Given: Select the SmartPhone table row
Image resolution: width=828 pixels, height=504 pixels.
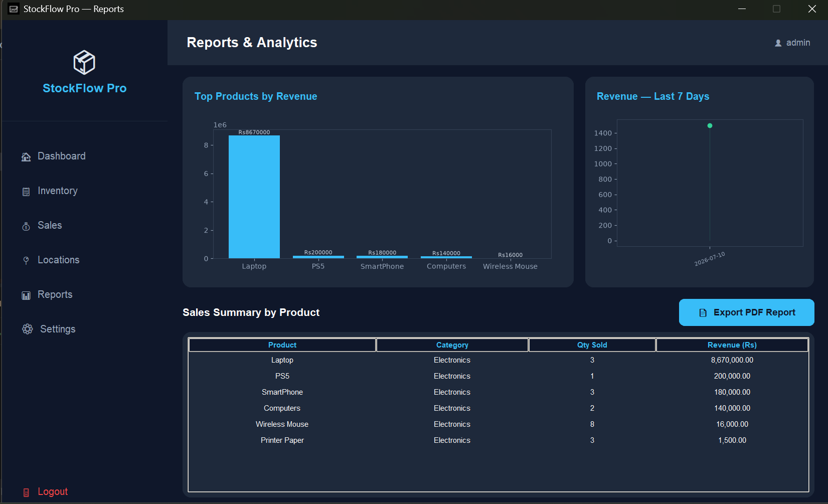Looking at the screenshot, I should [499, 392].
